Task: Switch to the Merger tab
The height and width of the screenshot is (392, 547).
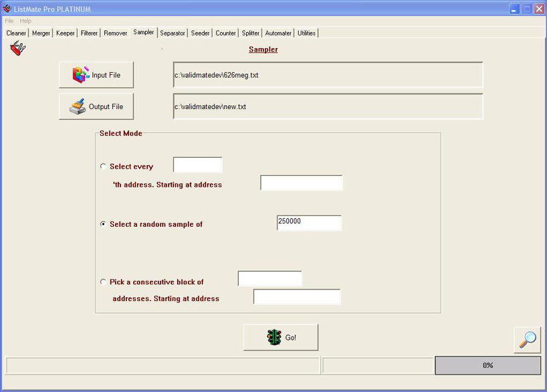Action: 41,33
